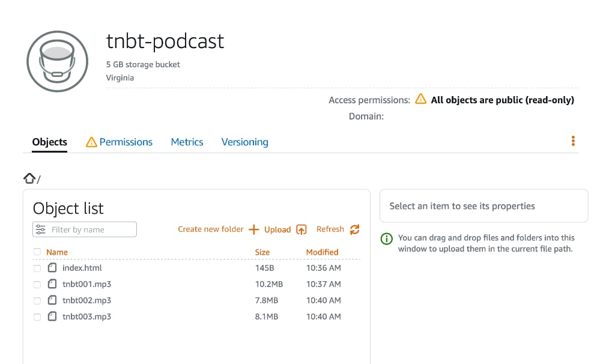Viewport: 615px width, 364px height.
Task: Click the Refresh circular arrows icon
Action: [x=354, y=229]
